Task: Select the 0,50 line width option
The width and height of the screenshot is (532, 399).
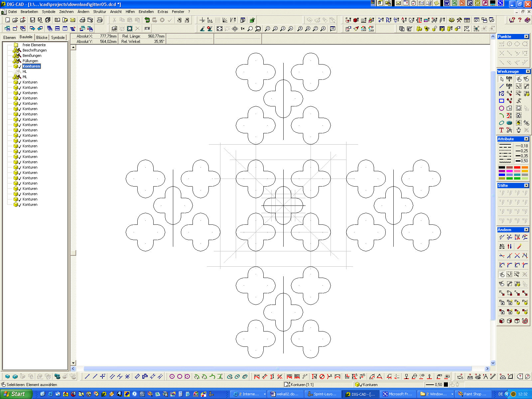Action: (521, 161)
